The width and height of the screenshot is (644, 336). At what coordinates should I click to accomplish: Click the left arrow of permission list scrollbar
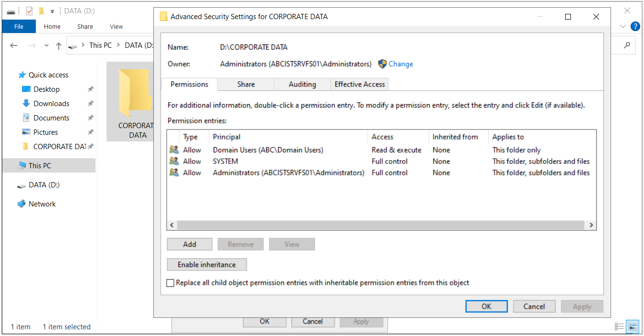tap(172, 225)
